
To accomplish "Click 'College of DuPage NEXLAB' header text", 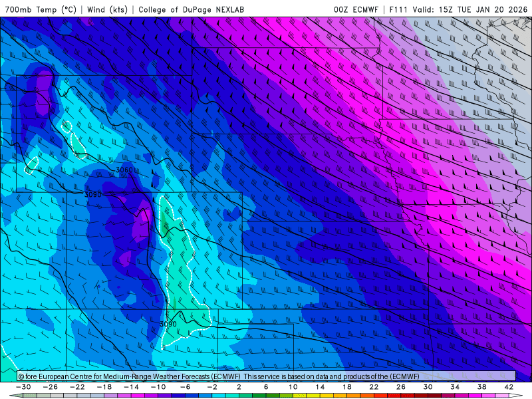I will pyautogui.click(x=191, y=9).
